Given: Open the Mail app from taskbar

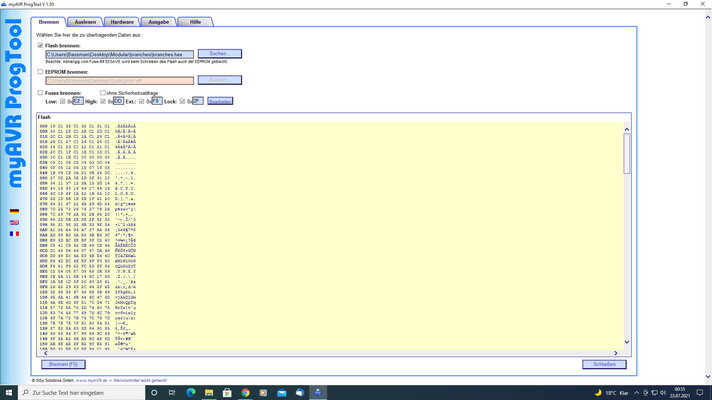Looking at the screenshot, I should pyautogui.click(x=282, y=393).
